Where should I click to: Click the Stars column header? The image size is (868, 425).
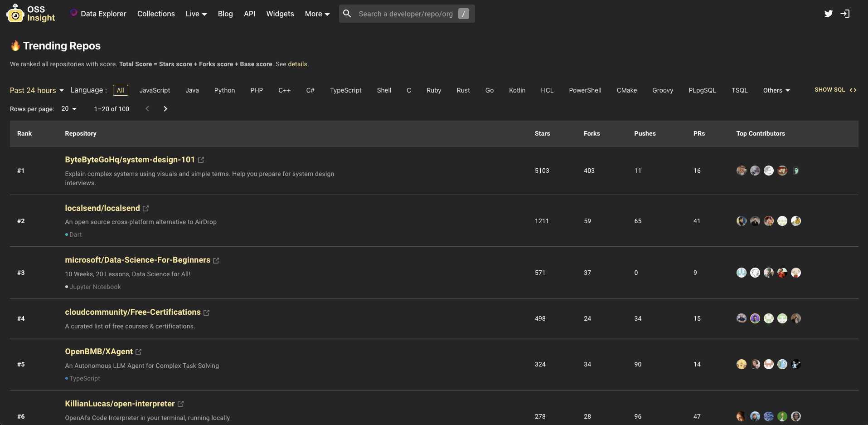(542, 133)
